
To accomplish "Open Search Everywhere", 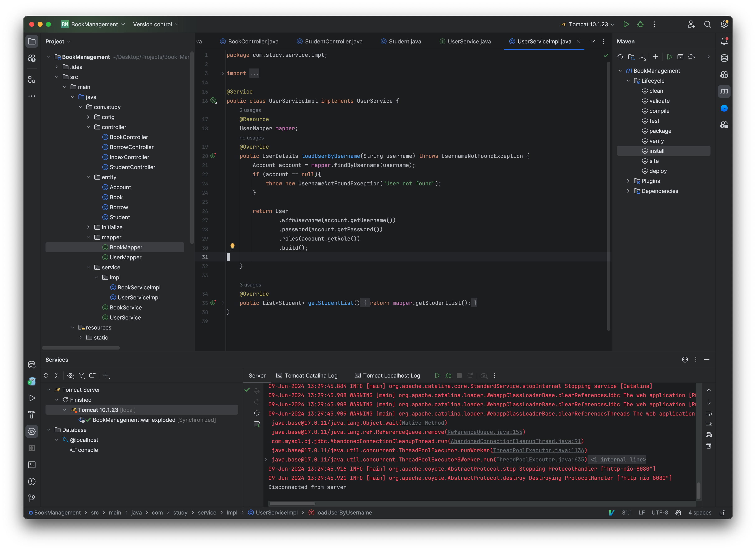I will 708,24.
